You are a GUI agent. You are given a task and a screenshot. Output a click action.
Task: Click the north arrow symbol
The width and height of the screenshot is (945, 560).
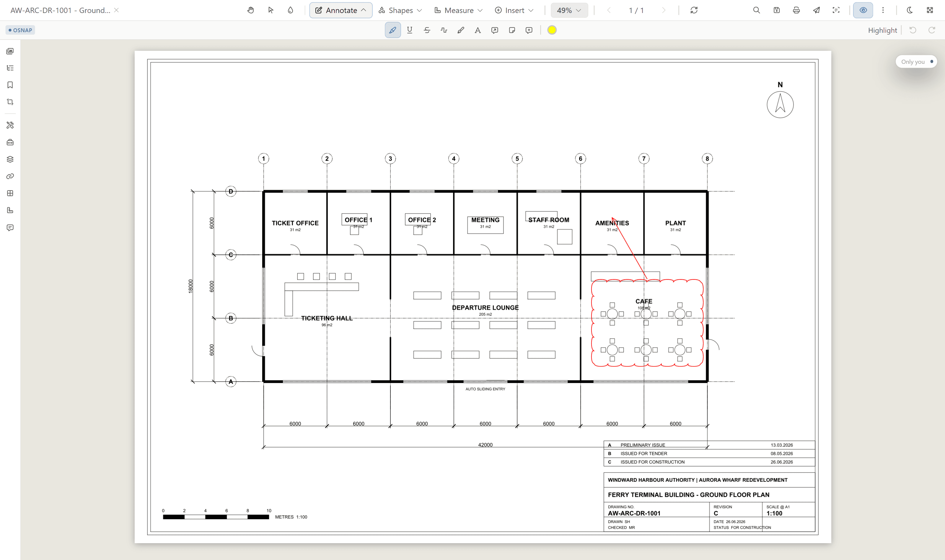coord(780,105)
